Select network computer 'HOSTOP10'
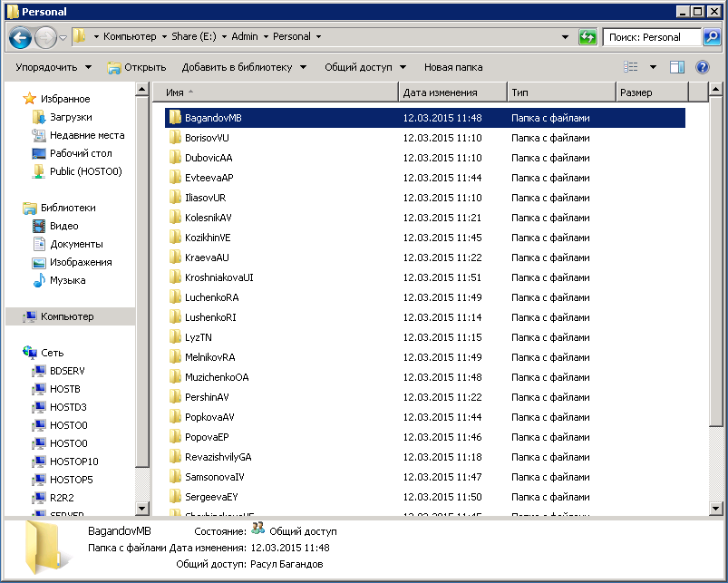The width and height of the screenshot is (728, 583). point(73,461)
